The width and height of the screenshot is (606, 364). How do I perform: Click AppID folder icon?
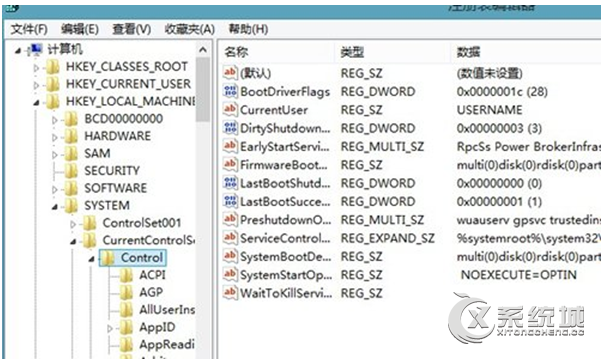[126, 328]
